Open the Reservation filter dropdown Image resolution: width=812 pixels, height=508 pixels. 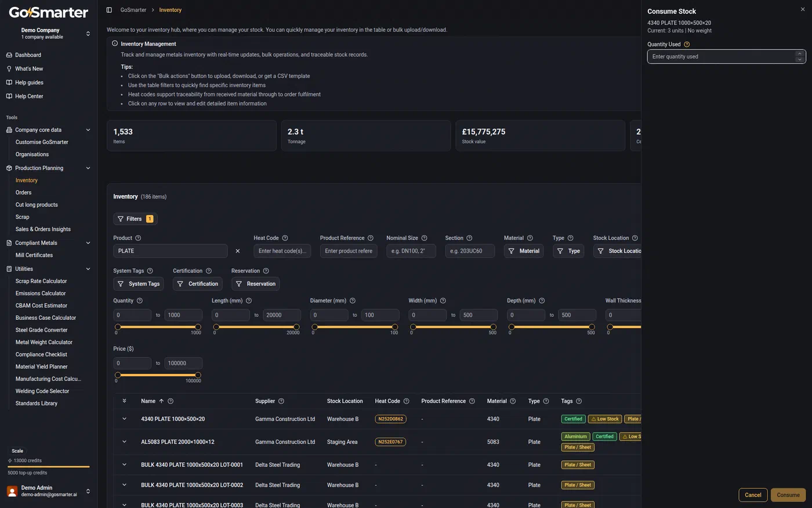point(256,284)
